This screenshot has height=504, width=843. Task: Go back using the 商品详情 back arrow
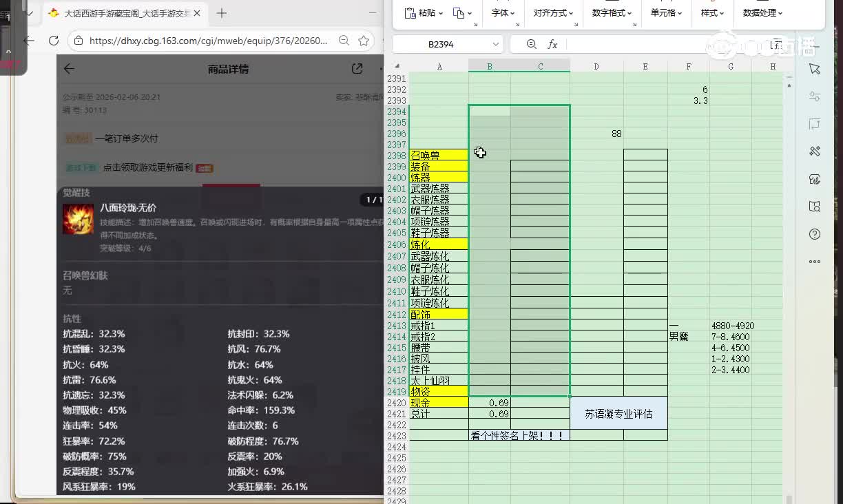coord(69,69)
